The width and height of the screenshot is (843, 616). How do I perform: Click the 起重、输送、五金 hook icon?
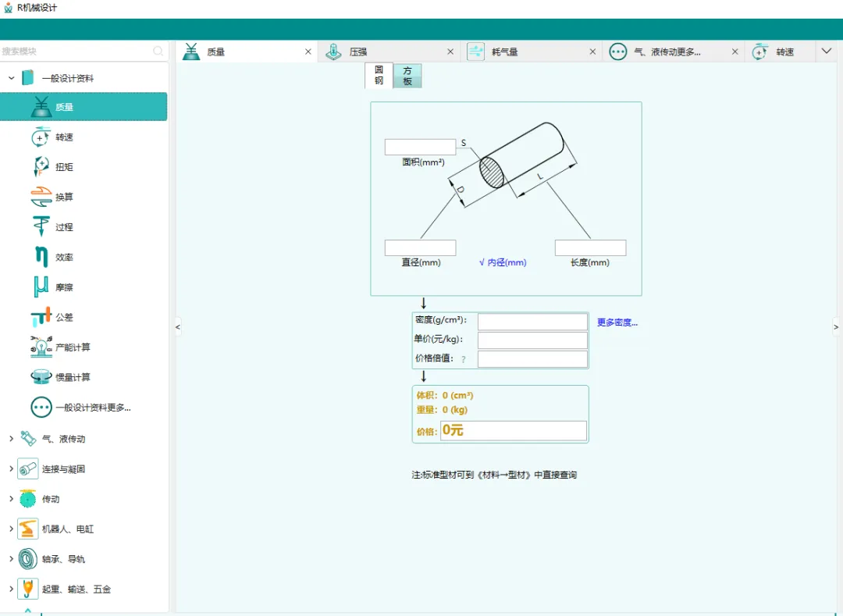coord(28,589)
